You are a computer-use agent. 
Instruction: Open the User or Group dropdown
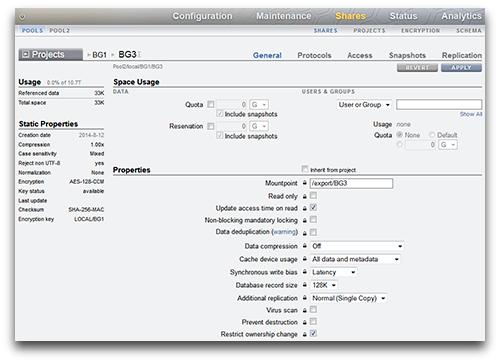tap(364, 105)
